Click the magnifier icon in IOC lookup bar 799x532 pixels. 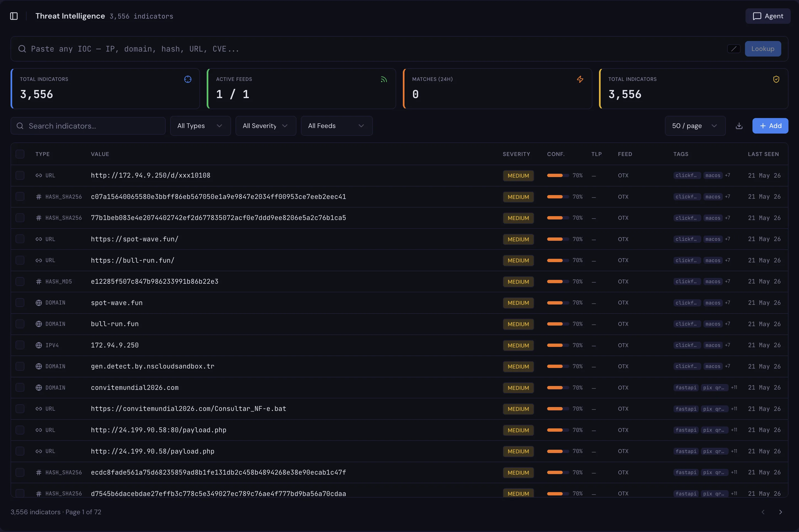coord(22,49)
